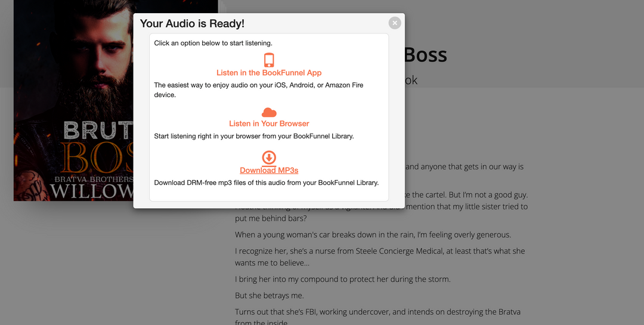Click the 'But she betrays me.' line
This screenshot has width=644, height=325.
[270, 296]
